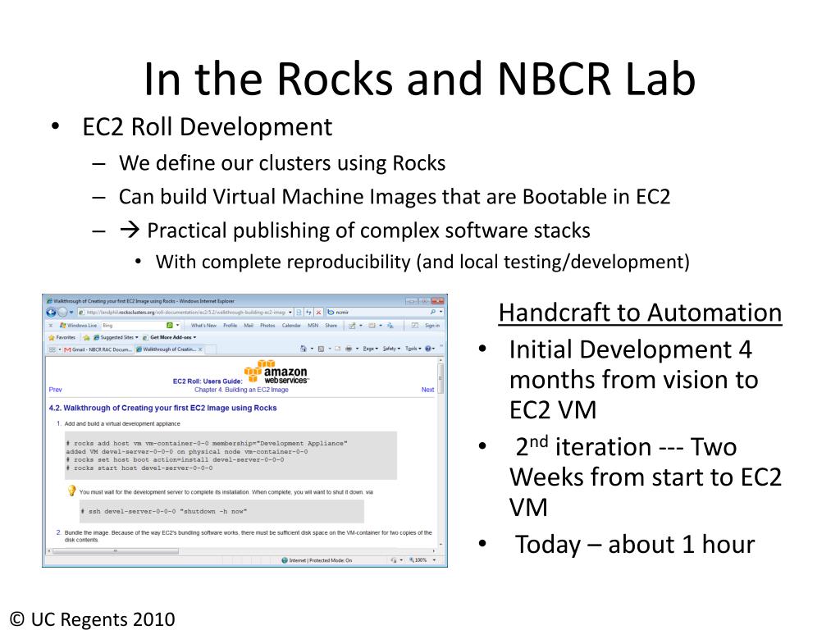Screen dimensions: 840x630
Task: Click the Internet globe icon in status bar
Action: click(285, 560)
